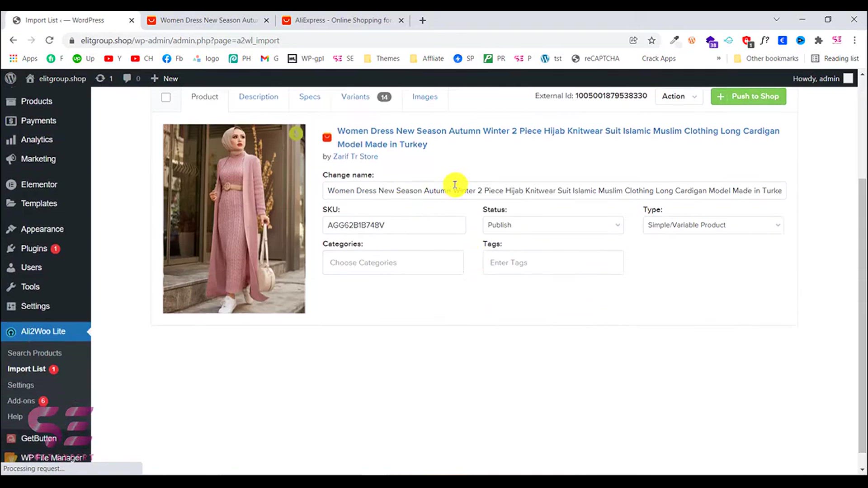Click Push to Shop button
Image resolution: width=868 pixels, height=488 pixels.
pos(749,96)
